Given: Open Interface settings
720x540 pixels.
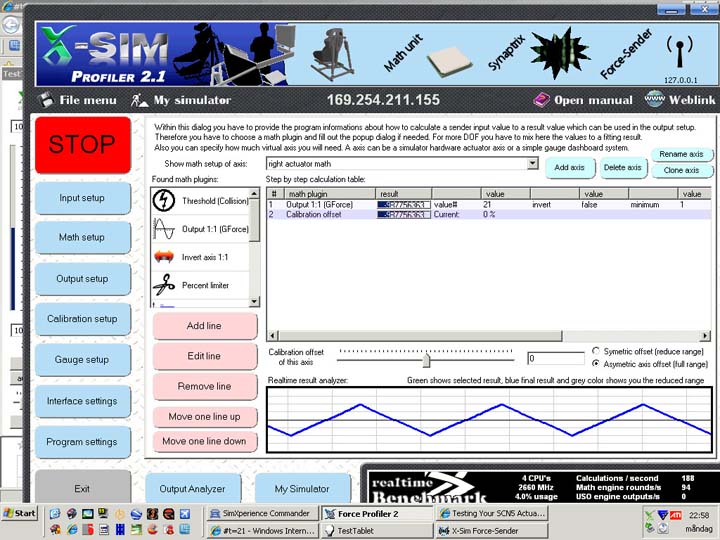Looking at the screenshot, I should pyautogui.click(x=82, y=401).
